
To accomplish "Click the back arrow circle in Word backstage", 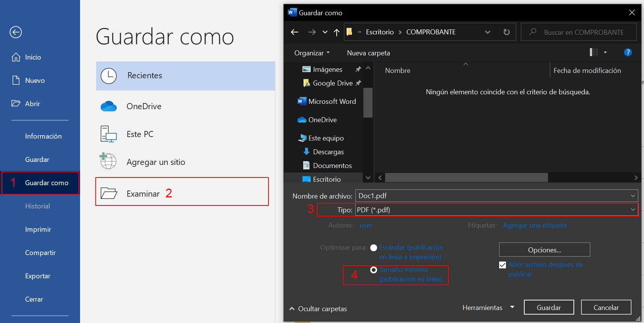I will (x=16, y=32).
